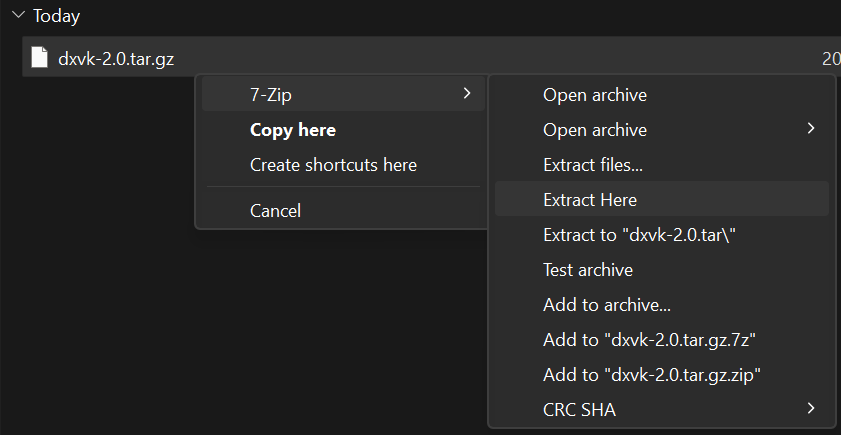The width and height of the screenshot is (841, 435).
Task: Click the arrow next to CRC SHA
Action: pos(811,408)
